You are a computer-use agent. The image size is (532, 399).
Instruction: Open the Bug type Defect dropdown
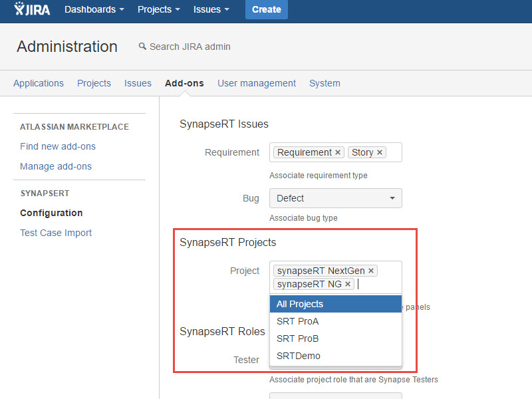[335, 198]
